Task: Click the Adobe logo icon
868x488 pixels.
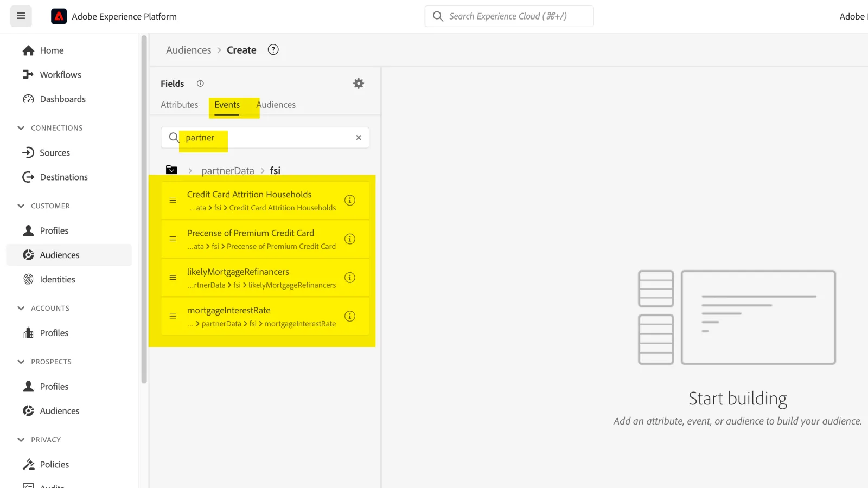Action: (x=59, y=16)
